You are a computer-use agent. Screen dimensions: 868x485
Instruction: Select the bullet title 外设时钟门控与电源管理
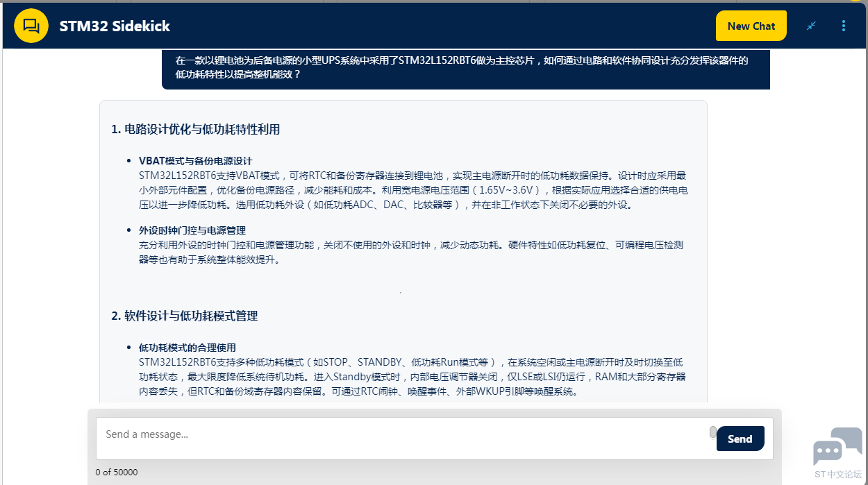coord(192,230)
